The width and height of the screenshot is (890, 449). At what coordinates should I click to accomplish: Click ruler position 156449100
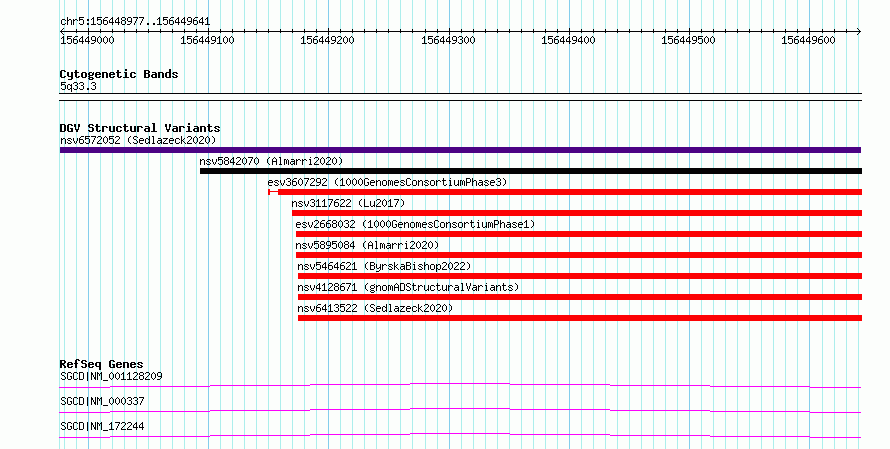pyautogui.click(x=207, y=40)
